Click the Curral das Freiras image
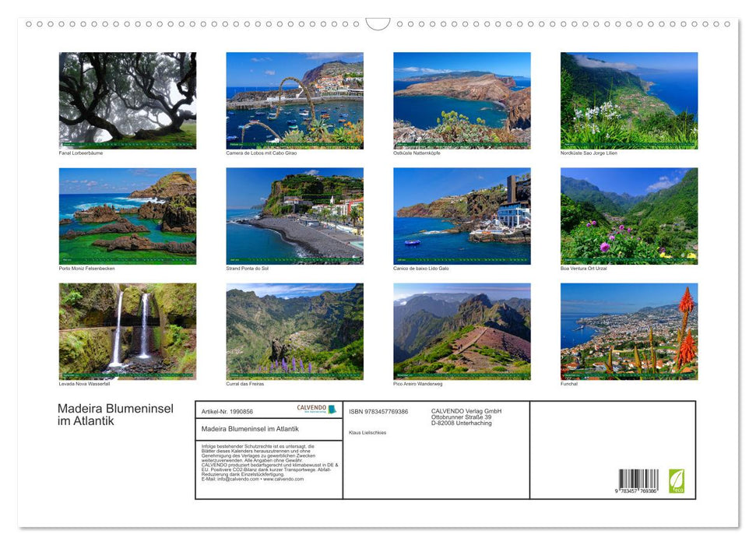This screenshot has height=545, width=756. pos(294,331)
